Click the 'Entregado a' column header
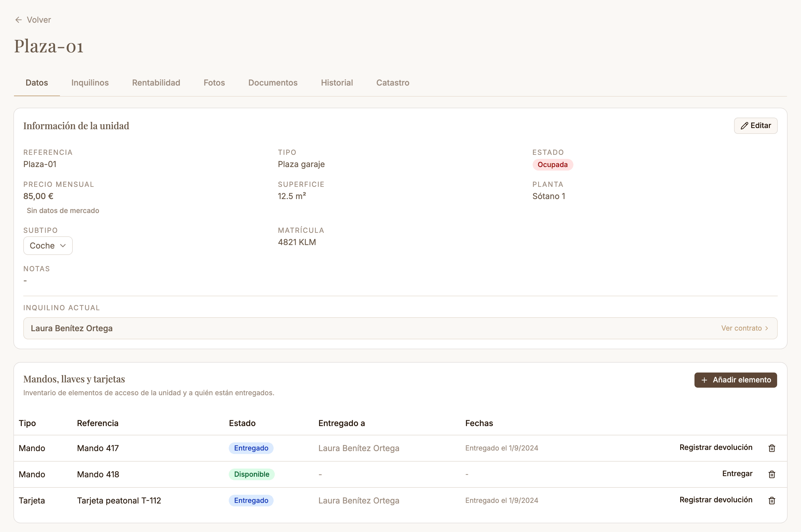The width and height of the screenshot is (801, 532). pyautogui.click(x=341, y=423)
